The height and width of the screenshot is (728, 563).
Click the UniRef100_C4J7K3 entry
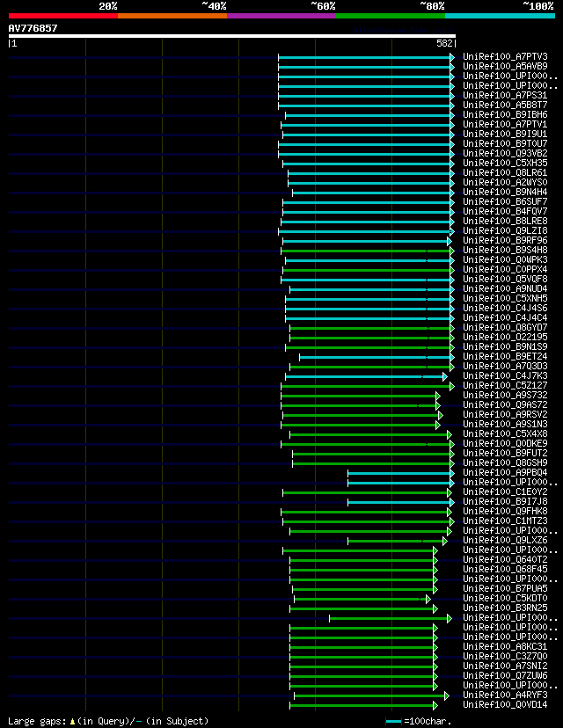(x=505, y=375)
